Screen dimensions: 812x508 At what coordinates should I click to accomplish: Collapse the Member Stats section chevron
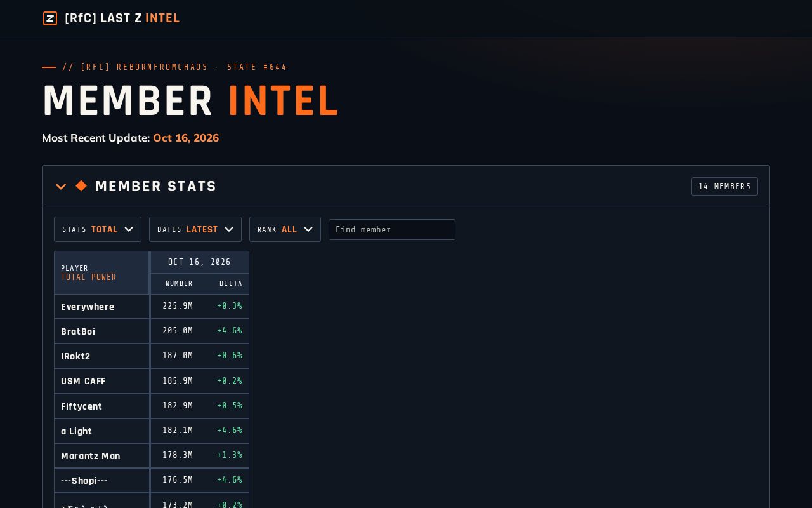click(61, 187)
